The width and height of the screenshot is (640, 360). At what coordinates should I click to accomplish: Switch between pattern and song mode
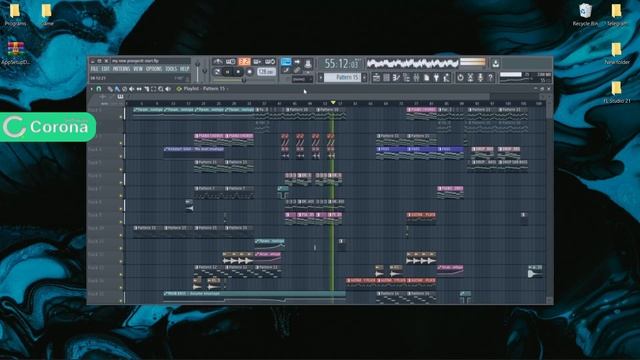coord(217,72)
